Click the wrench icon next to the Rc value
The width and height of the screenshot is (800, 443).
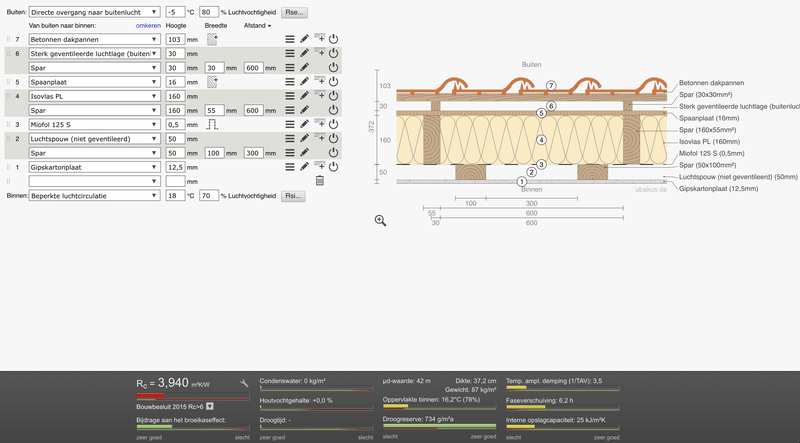tap(245, 383)
